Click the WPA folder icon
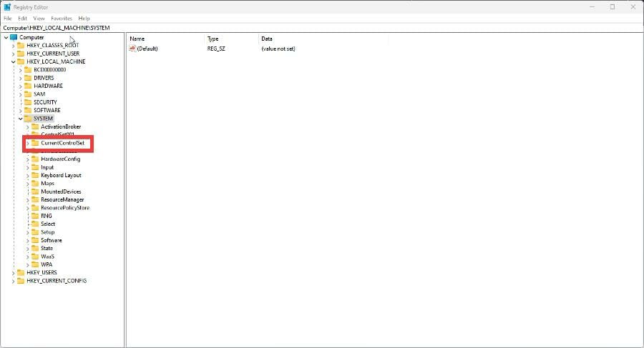Screen dimensions: 644x348 point(35,264)
